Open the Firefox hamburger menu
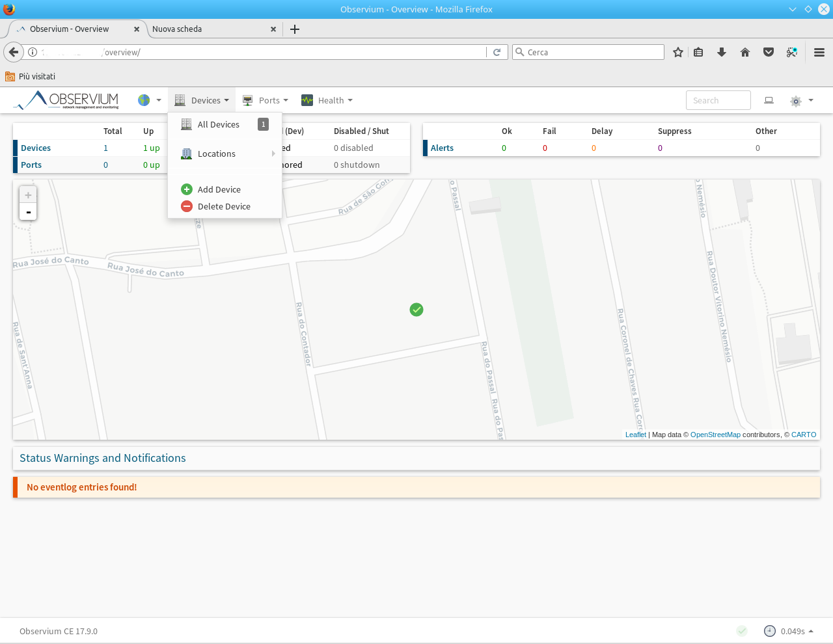 click(819, 52)
